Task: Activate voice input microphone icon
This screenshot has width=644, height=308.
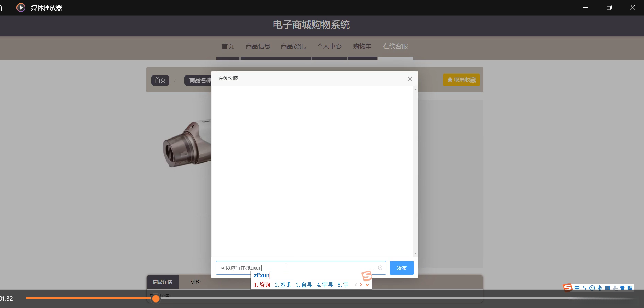Action: 600,288
